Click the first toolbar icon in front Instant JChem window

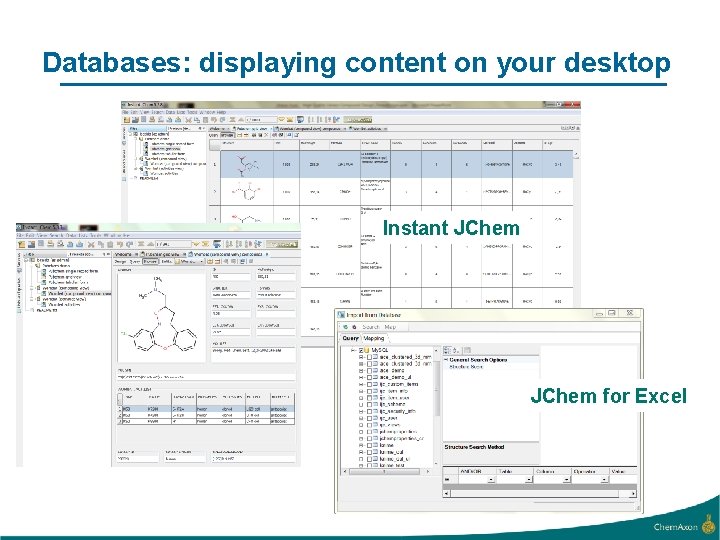[x=22, y=244]
